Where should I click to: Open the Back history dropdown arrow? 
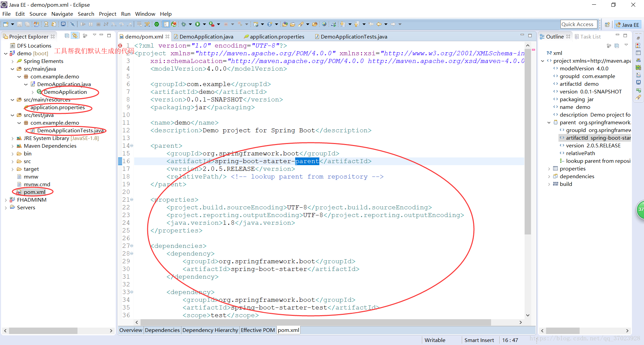point(386,24)
